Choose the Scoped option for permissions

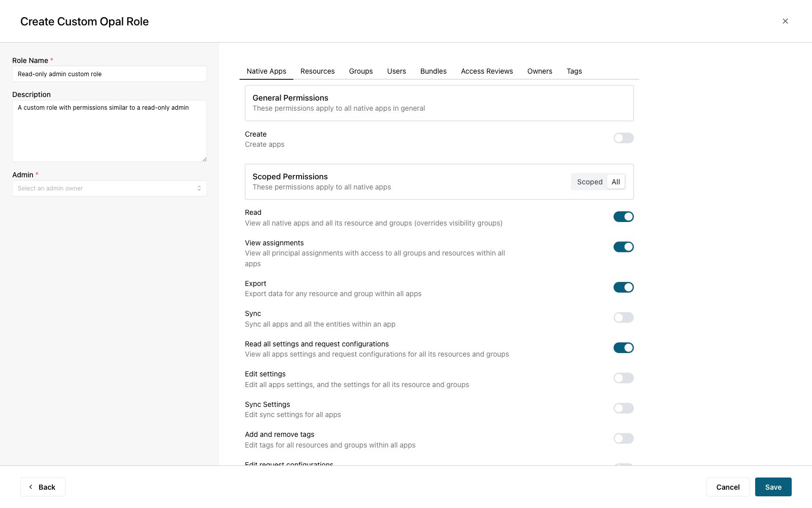coord(590,182)
